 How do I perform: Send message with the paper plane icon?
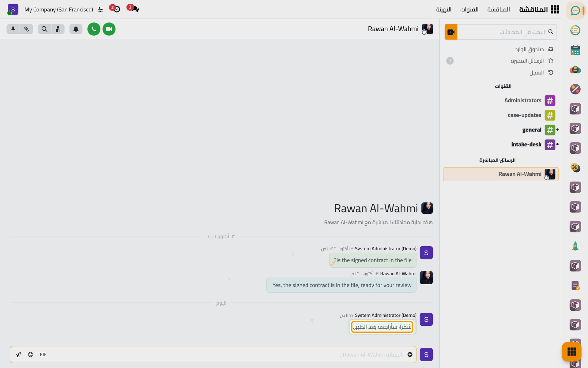click(18, 355)
